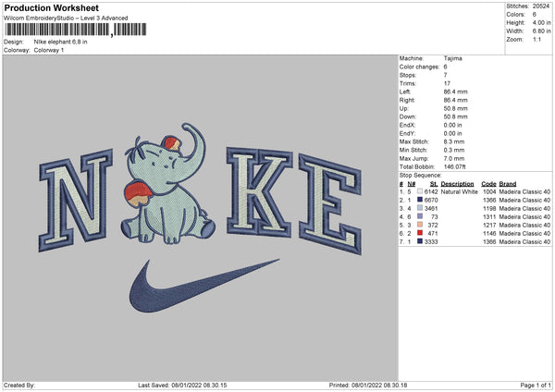Click 'Madeira Classic 40' in the 3333 row
This screenshot has width=555, height=392.
coord(524,241)
